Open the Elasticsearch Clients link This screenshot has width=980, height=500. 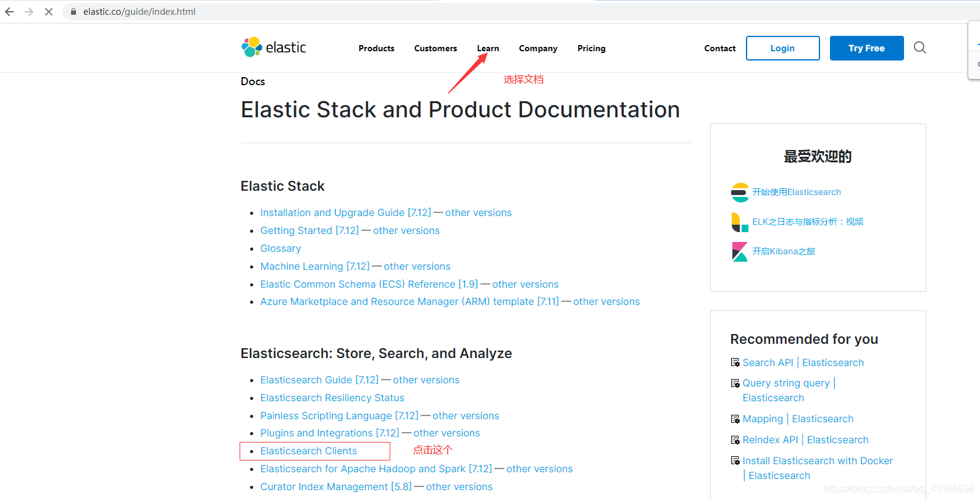coord(308,451)
